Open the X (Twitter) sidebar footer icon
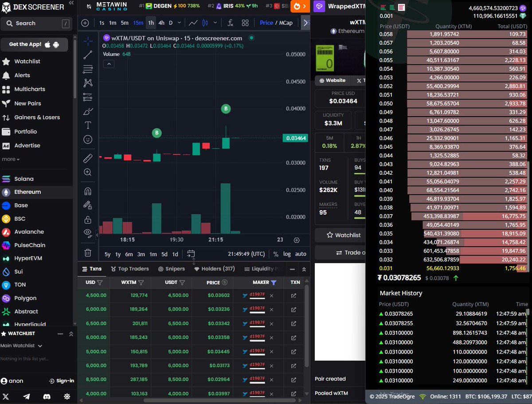The height and width of the screenshot is (404, 532). click(6, 396)
